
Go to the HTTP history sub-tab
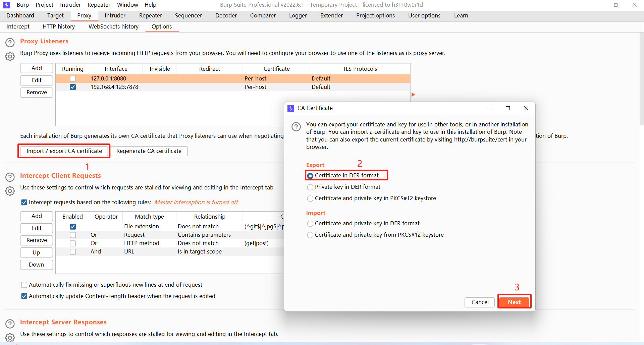[x=59, y=26]
